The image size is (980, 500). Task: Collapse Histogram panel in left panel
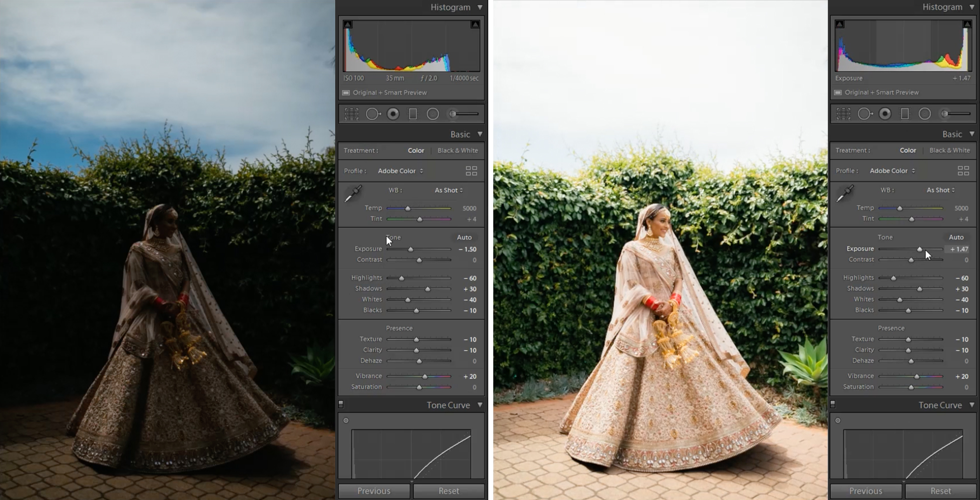[x=480, y=7]
